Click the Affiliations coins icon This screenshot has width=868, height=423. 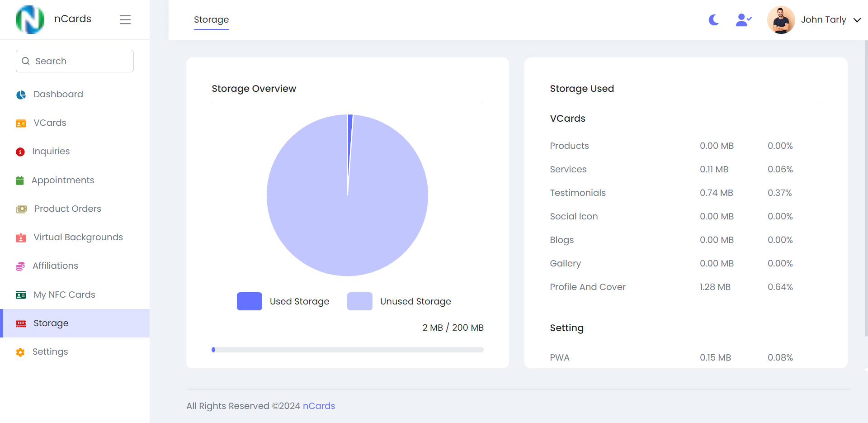[x=20, y=266]
